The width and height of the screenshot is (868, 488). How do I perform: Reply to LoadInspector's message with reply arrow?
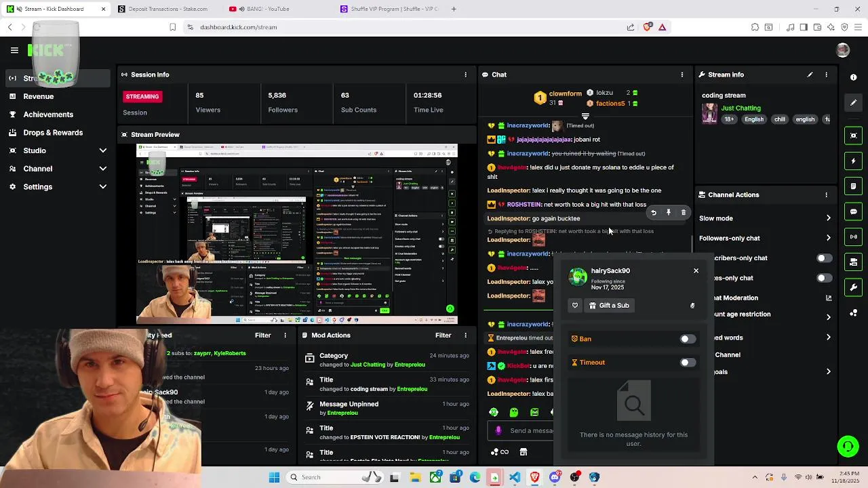[654, 213]
